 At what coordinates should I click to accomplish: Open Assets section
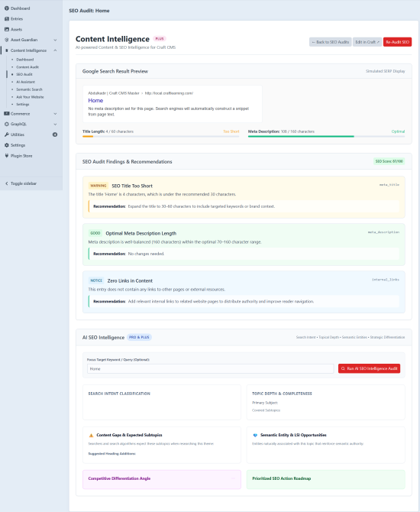pyautogui.click(x=16, y=29)
